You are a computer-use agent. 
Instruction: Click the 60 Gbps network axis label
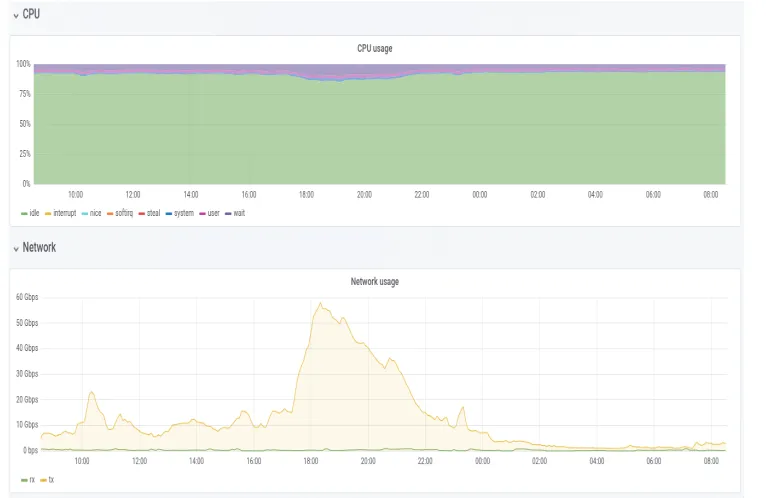pyautogui.click(x=27, y=297)
